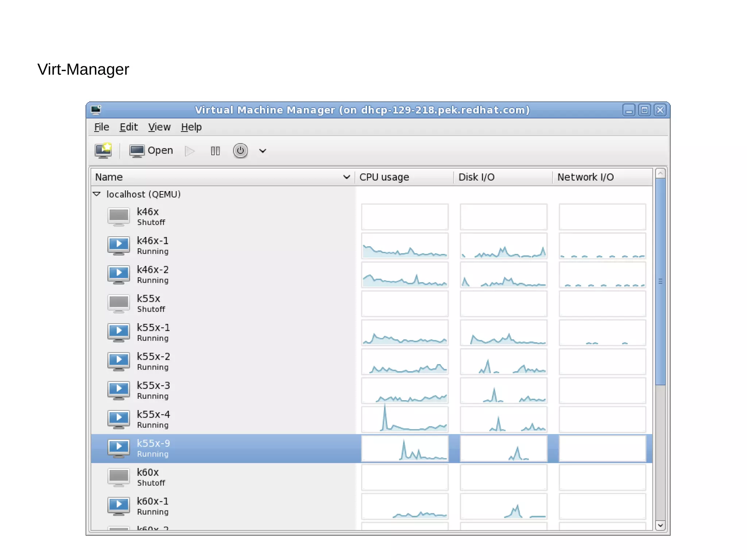Select the k55x VM name

coord(148,298)
